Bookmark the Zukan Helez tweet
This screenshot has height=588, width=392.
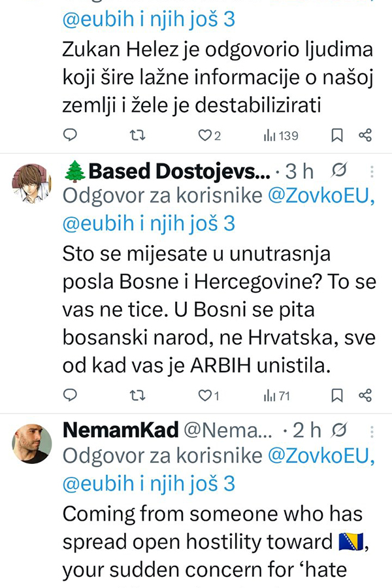(x=337, y=135)
